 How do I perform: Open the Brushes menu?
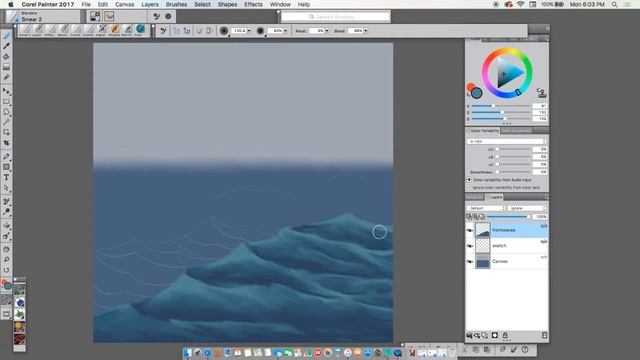tap(176, 4)
